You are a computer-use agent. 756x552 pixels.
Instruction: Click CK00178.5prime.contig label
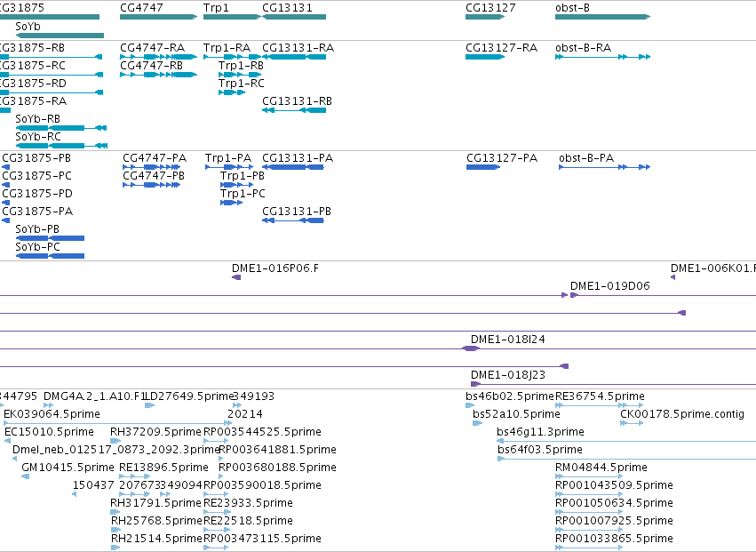pyautogui.click(x=682, y=413)
